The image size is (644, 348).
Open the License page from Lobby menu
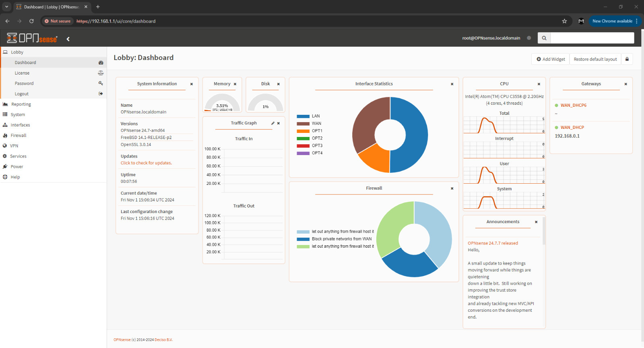[22, 73]
